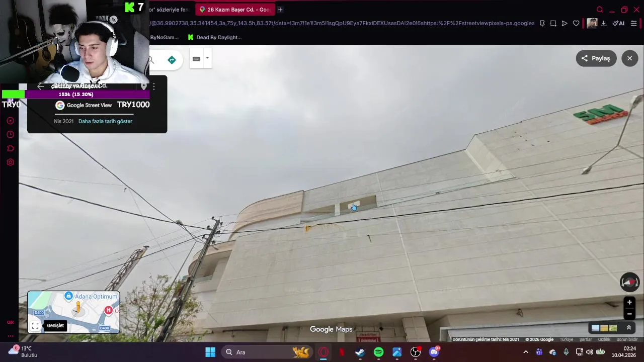The width and height of the screenshot is (644, 362).
Task: Open the sidebar history clock icon
Action: pyautogui.click(x=10, y=134)
